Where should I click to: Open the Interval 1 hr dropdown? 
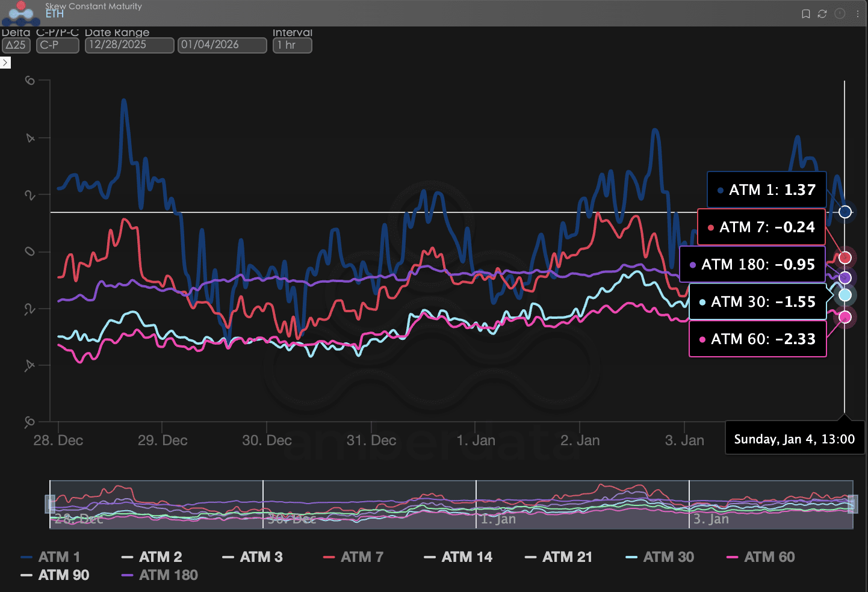(x=292, y=45)
